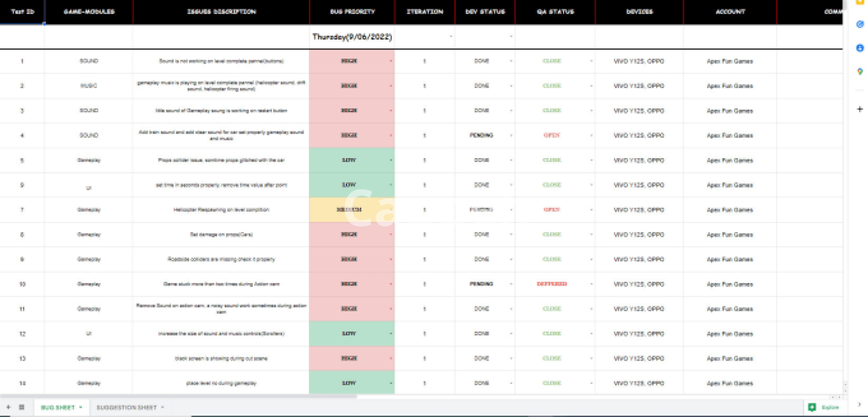Collapse the side panel with the chevron

point(859,404)
